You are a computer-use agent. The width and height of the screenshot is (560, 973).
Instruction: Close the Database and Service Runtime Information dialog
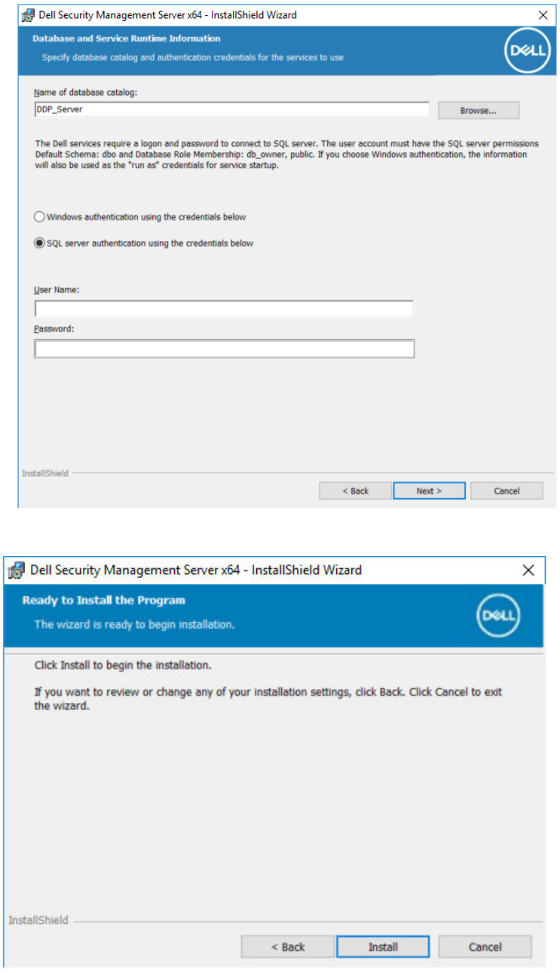point(543,14)
